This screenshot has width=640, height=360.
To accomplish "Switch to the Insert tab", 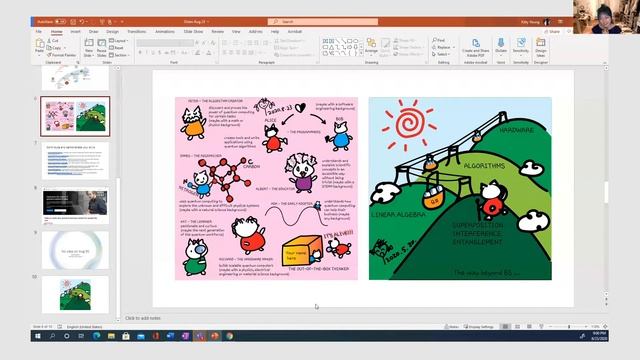I will (75, 31).
